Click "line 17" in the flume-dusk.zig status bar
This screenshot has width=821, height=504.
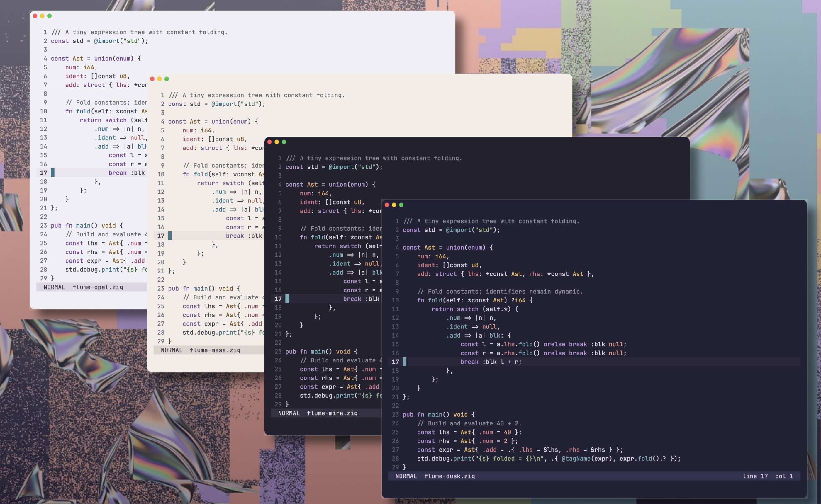755,476
